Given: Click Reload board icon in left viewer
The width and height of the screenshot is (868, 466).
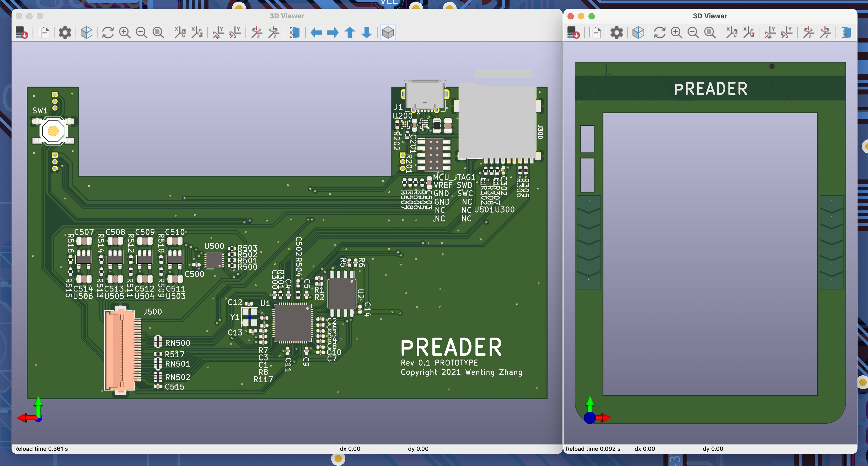Looking at the screenshot, I should point(22,33).
